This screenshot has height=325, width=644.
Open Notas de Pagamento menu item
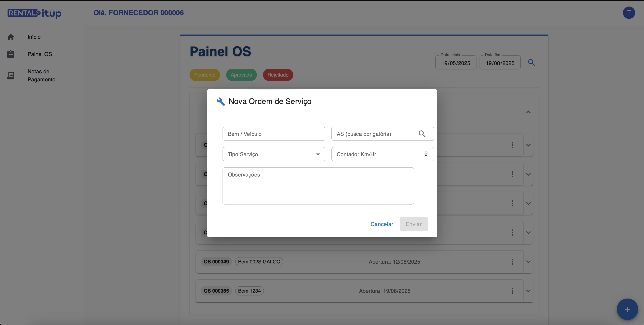click(41, 75)
